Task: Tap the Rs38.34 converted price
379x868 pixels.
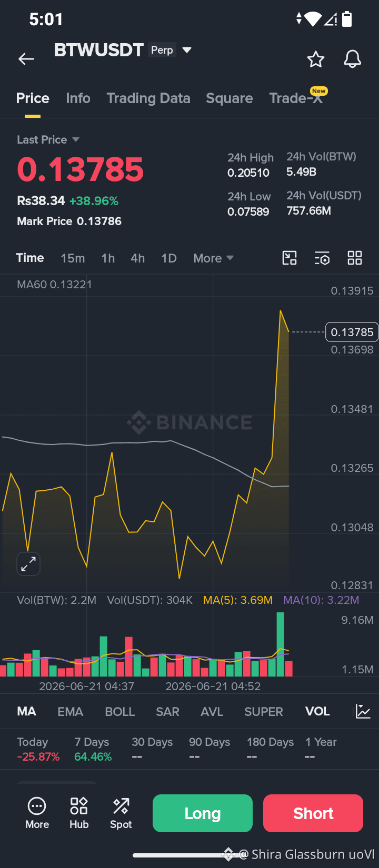Action: (41, 201)
